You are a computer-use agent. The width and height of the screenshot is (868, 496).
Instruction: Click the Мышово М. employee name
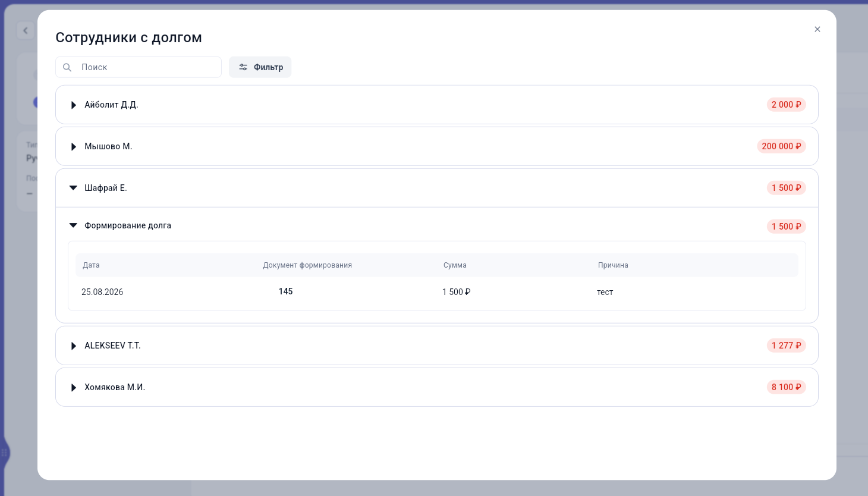[x=108, y=146]
